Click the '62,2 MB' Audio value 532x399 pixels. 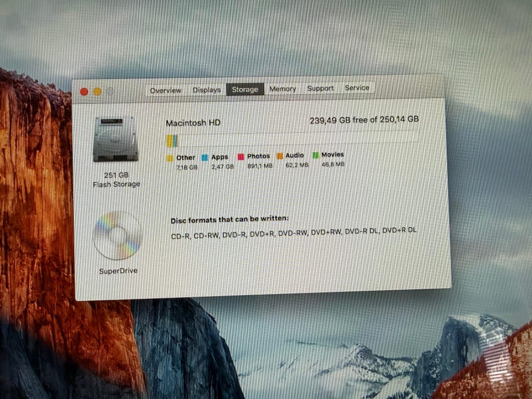point(297,165)
